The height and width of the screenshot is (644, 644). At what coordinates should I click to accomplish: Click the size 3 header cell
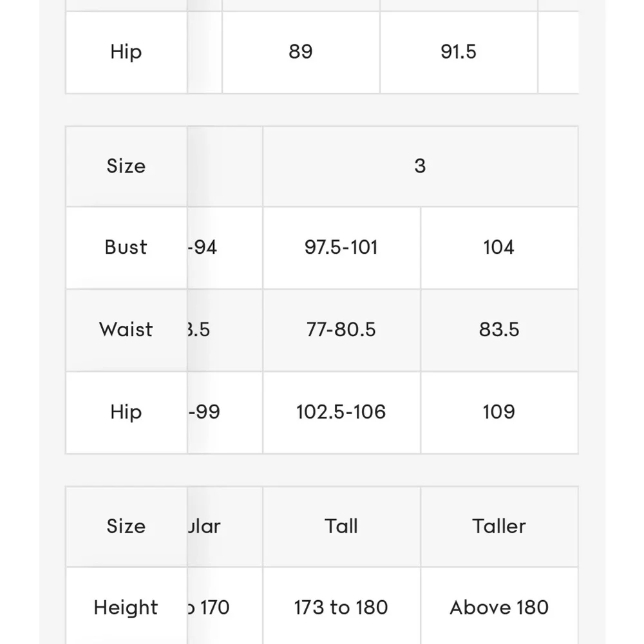click(x=420, y=166)
